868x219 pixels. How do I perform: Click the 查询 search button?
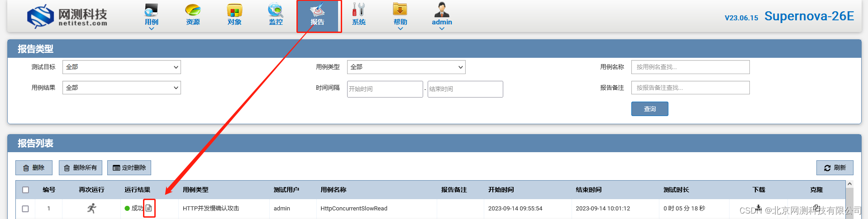pyautogui.click(x=650, y=109)
